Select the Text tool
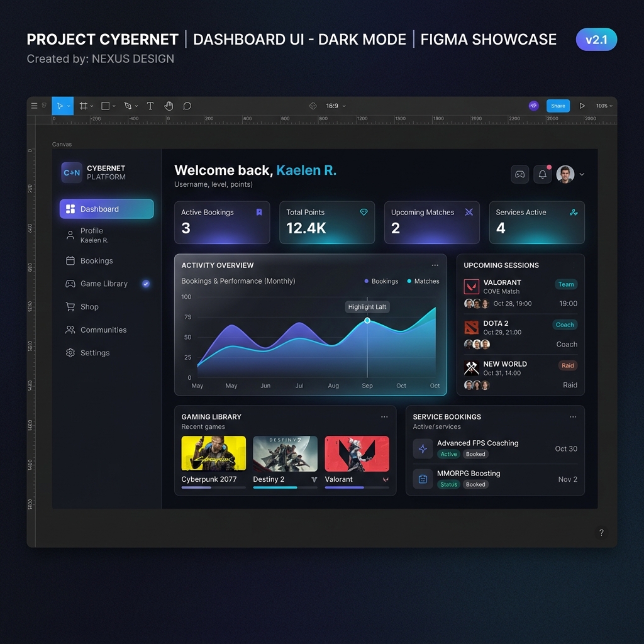This screenshot has width=644, height=644. 150,106
